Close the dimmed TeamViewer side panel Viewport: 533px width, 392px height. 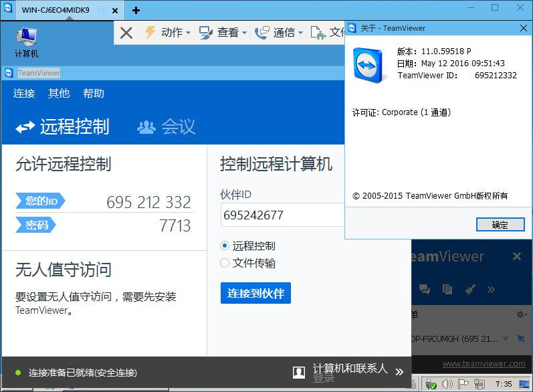tap(517, 256)
